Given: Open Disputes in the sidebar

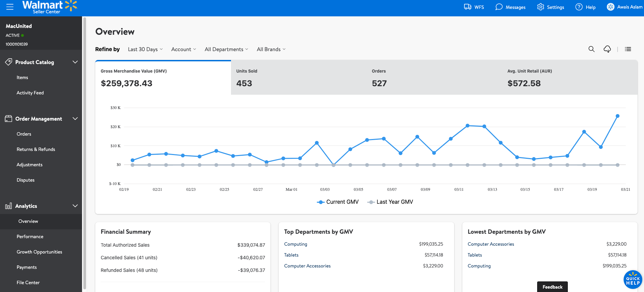Looking at the screenshot, I should (26, 180).
